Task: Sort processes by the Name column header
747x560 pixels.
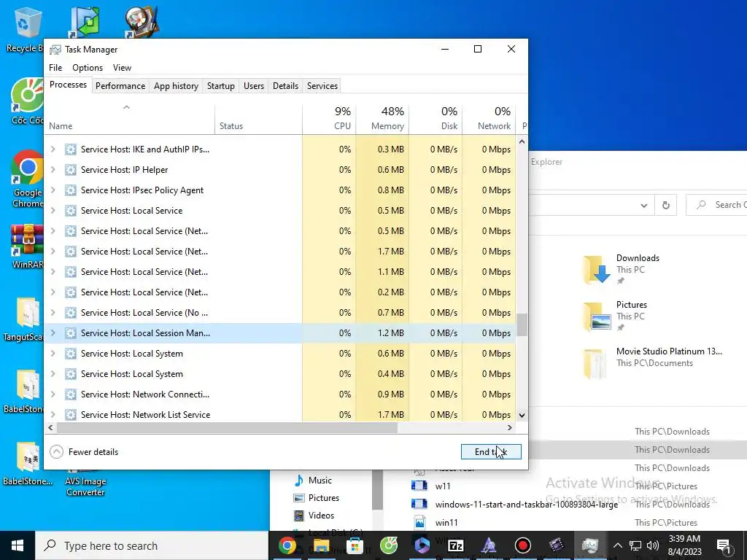Action: coord(130,118)
